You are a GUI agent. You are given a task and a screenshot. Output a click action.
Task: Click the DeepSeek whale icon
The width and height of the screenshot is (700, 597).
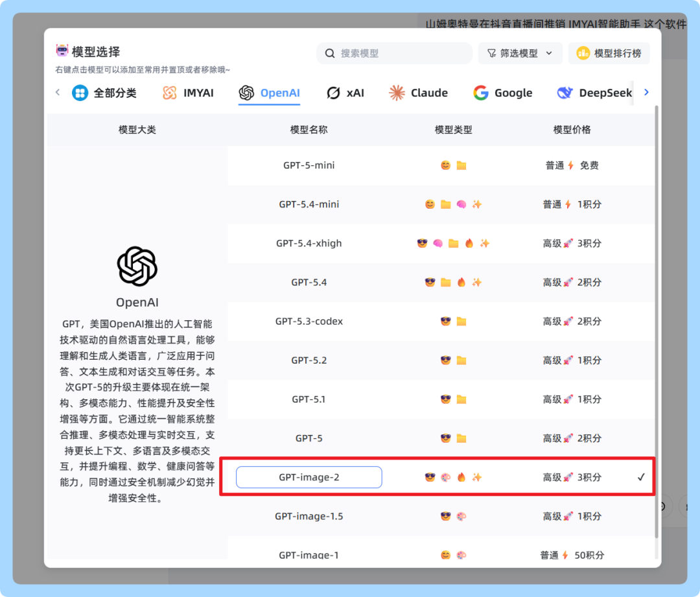[x=565, y=93]
